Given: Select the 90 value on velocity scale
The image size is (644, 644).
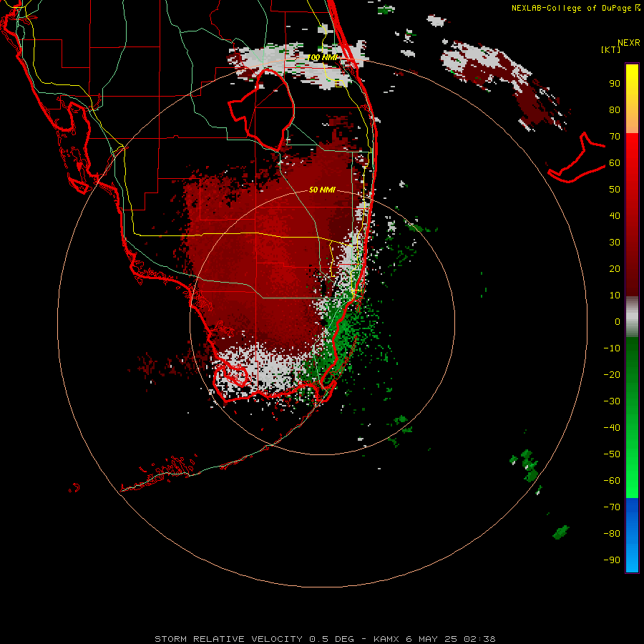Looking at the screenshot, I should [x=615, y=84].
